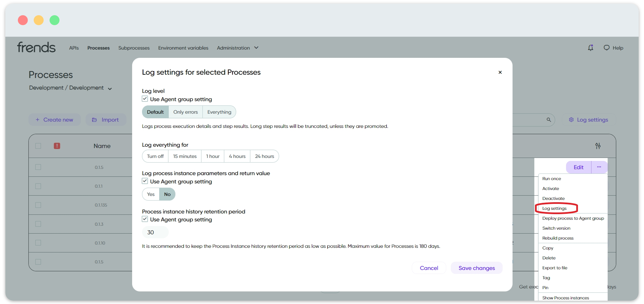644x304 pixels.
Task: Click the search magnifier icon
Action: point(549,120)
